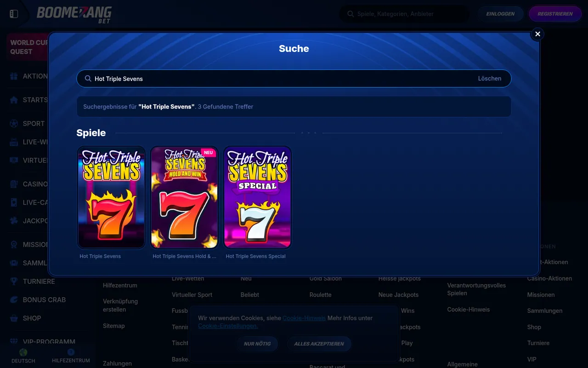Open Live-Casino icon in sidebar

[14, 202]
